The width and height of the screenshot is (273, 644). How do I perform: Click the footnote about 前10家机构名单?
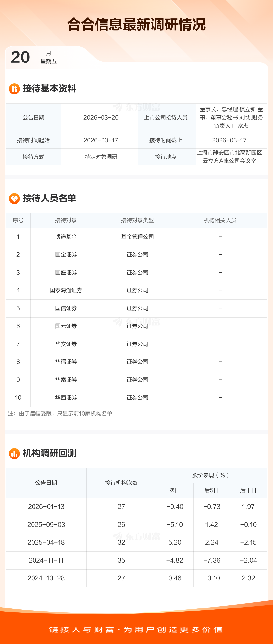[x=60, y=414]
